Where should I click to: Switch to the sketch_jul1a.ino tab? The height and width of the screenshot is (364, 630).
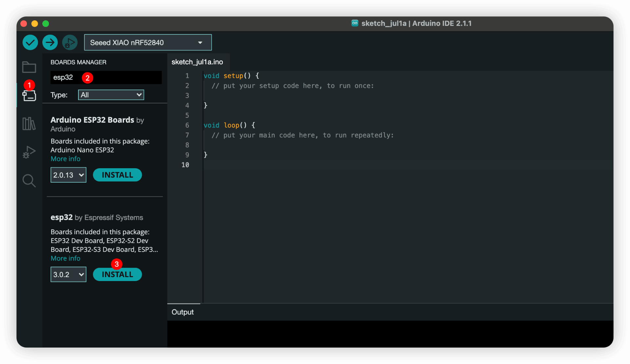[x=197, y=62]
